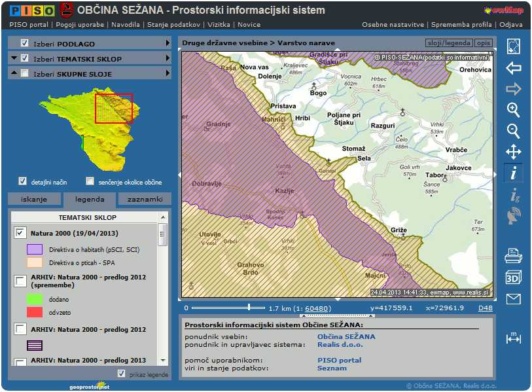Toggle the Natura 2000 (19/04/2013) layer checkbox
532x392 pixels.
[x=20, y=232]
